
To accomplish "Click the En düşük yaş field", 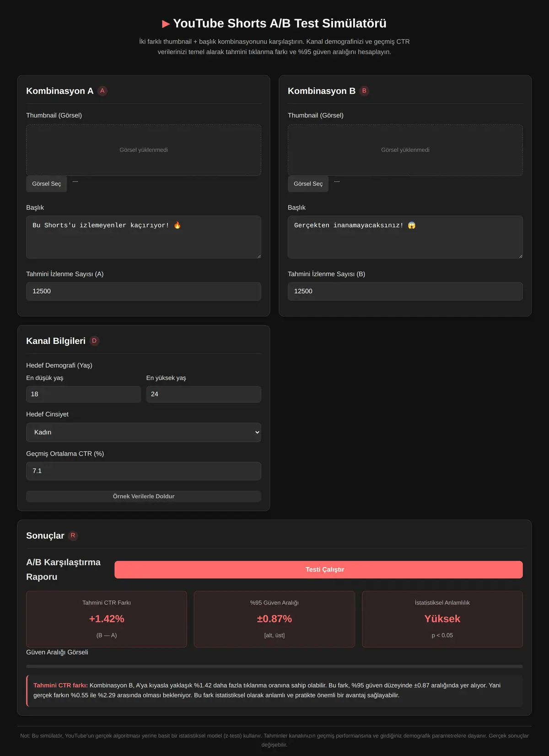I will point(84,394).
